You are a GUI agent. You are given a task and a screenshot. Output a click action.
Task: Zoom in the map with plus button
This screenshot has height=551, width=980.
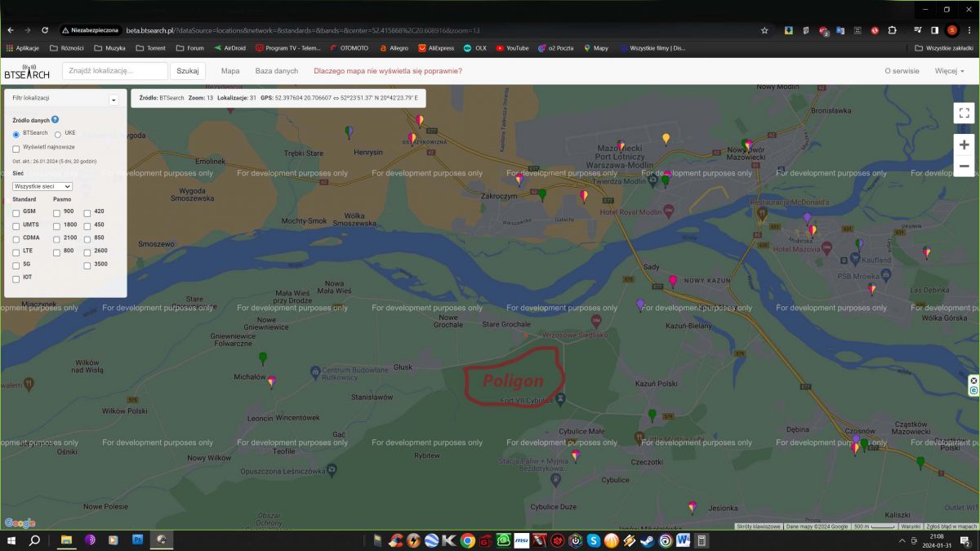tap(964, 144)
